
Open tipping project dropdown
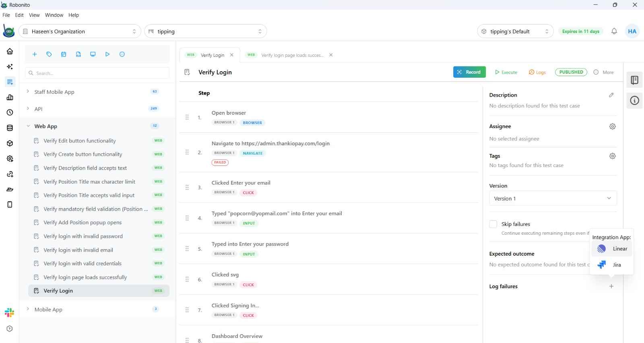(205, 31)
